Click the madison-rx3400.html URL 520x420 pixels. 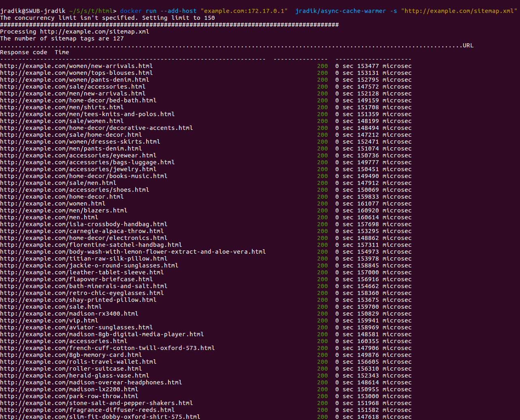pyautogui.click(x=69, y=314)
